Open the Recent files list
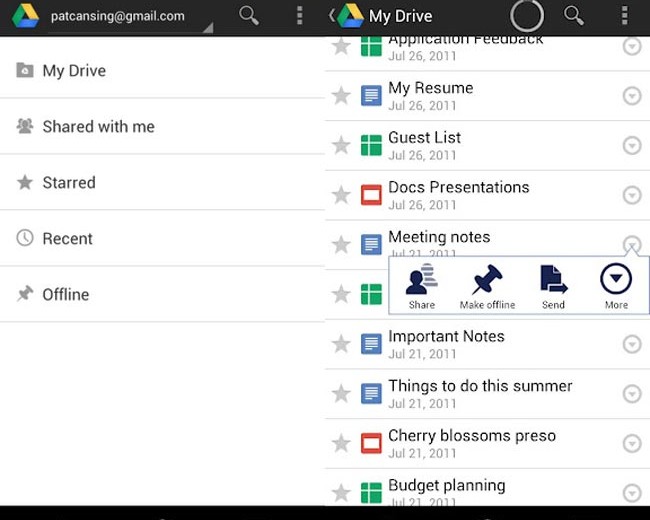This screenshot has height=520, width=650. pyautogui.click(x=67, y=239)
